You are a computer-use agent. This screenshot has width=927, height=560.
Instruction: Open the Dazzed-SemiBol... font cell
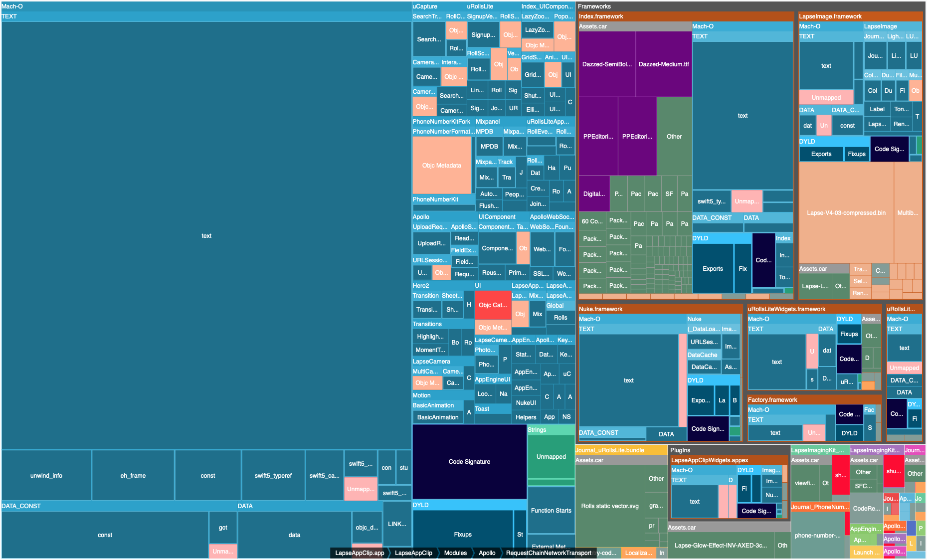(607, 64)
